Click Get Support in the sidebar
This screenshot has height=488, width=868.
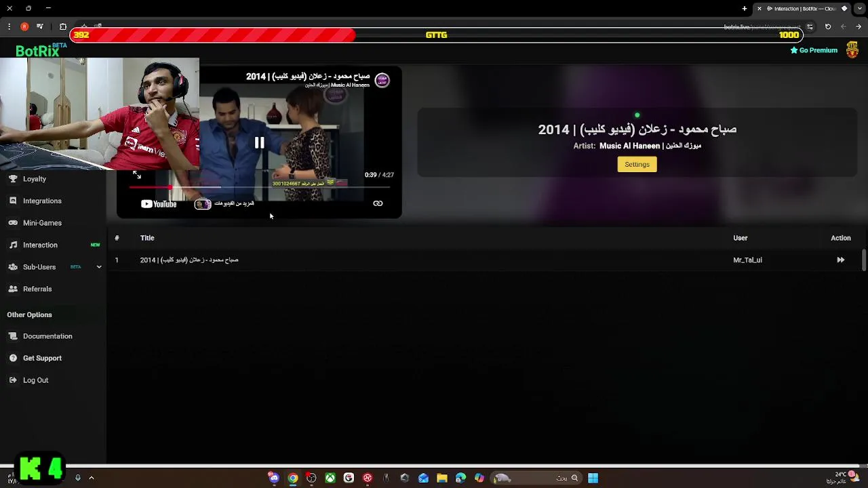tap(42, 358)
